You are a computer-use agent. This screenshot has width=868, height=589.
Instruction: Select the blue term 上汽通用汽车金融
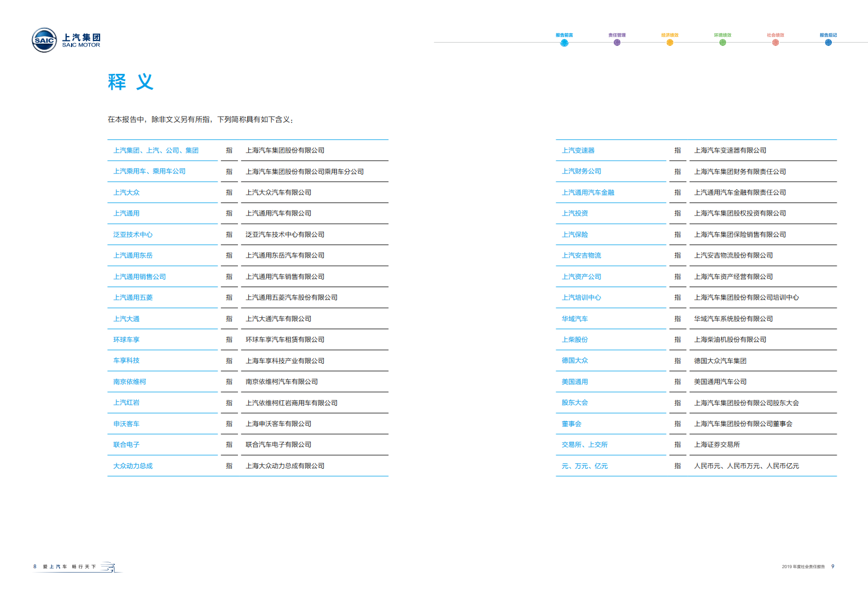(588, 193)
